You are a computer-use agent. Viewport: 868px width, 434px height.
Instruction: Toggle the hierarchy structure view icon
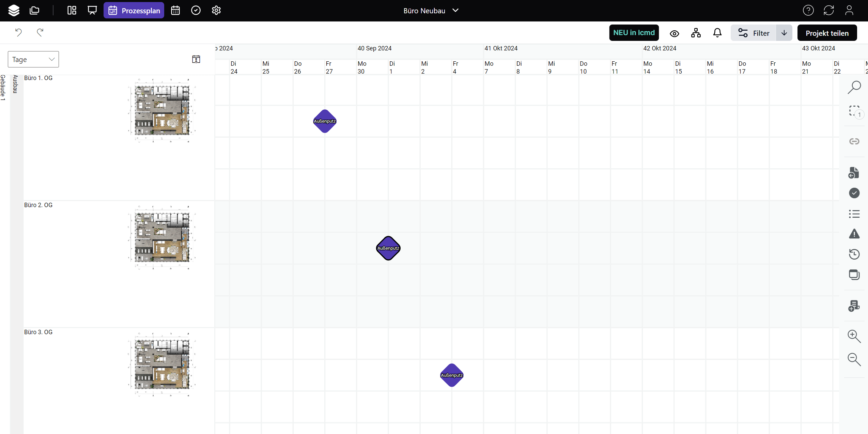[x=696, y=33]
